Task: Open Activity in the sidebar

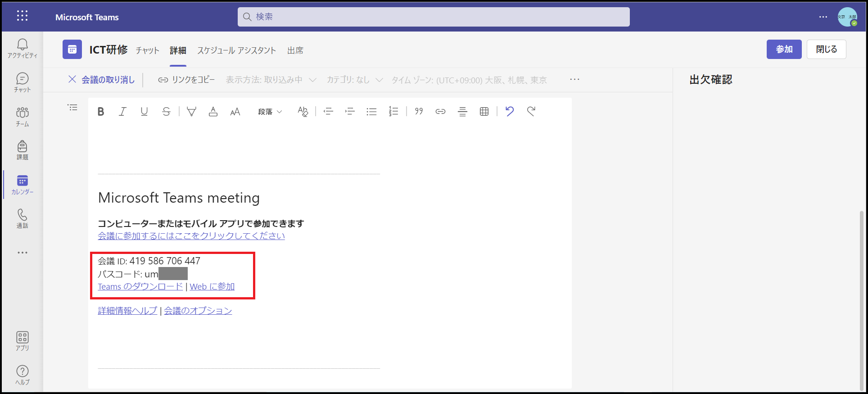Action: tap(23, 49)
